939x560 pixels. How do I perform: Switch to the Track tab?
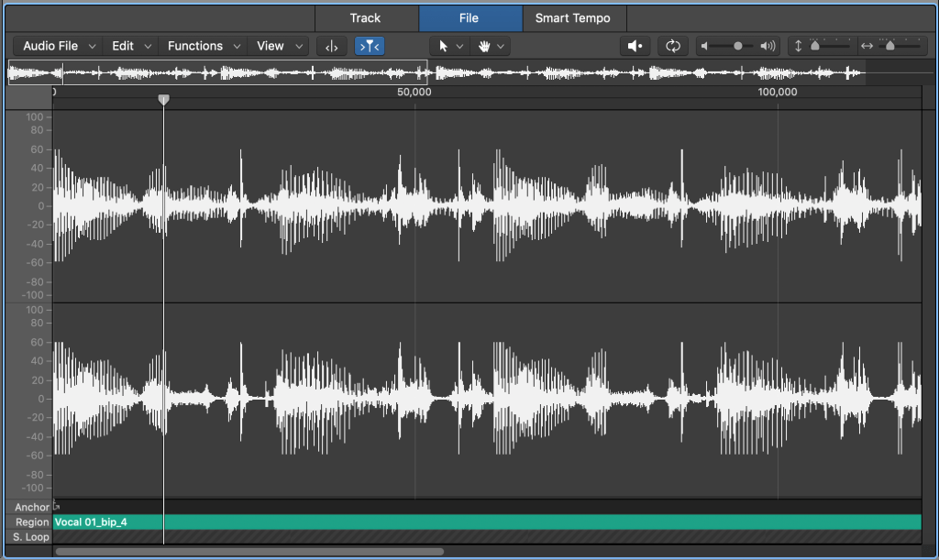coord(366,17)
